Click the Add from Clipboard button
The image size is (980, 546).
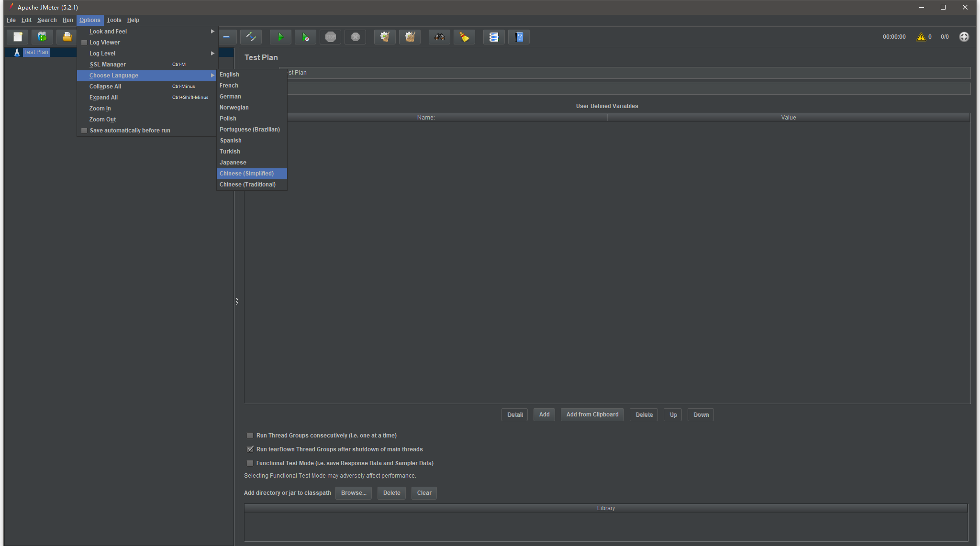592,415
